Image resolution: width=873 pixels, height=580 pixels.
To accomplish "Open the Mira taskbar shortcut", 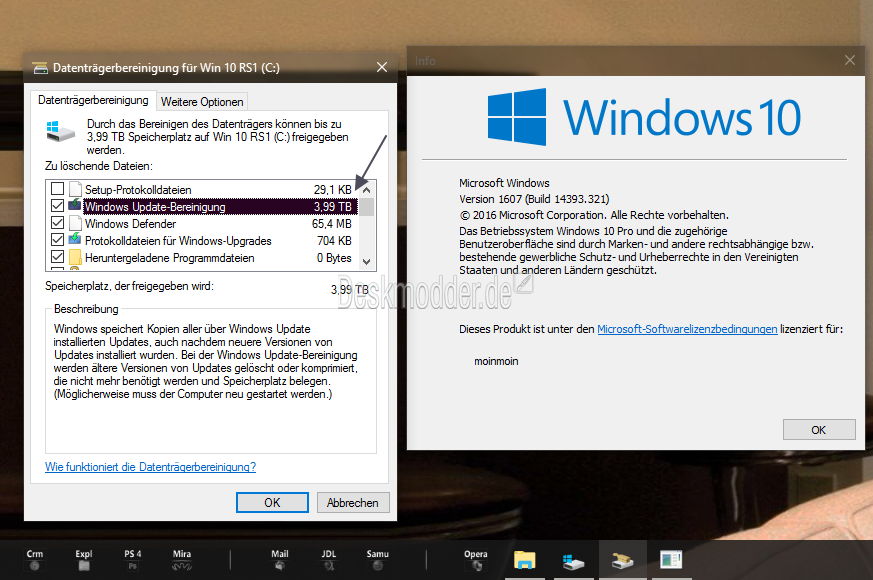I will point(182,560).
